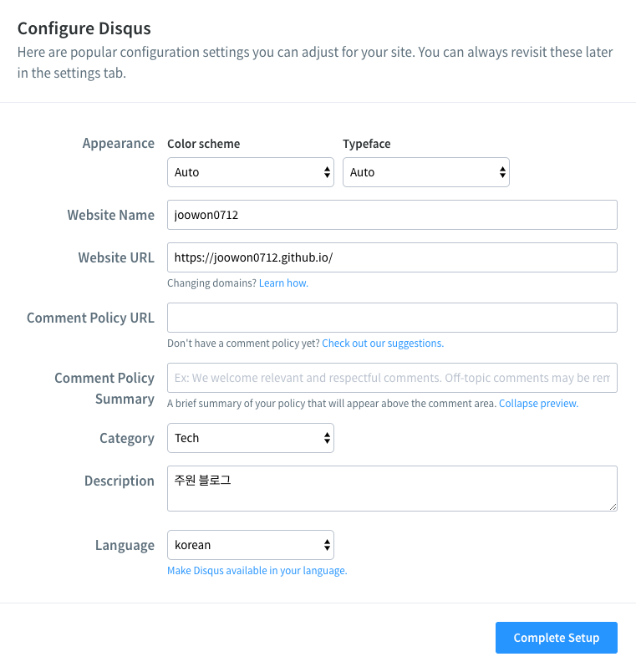Open the Typeface dropdown

[x=426, y=172]
